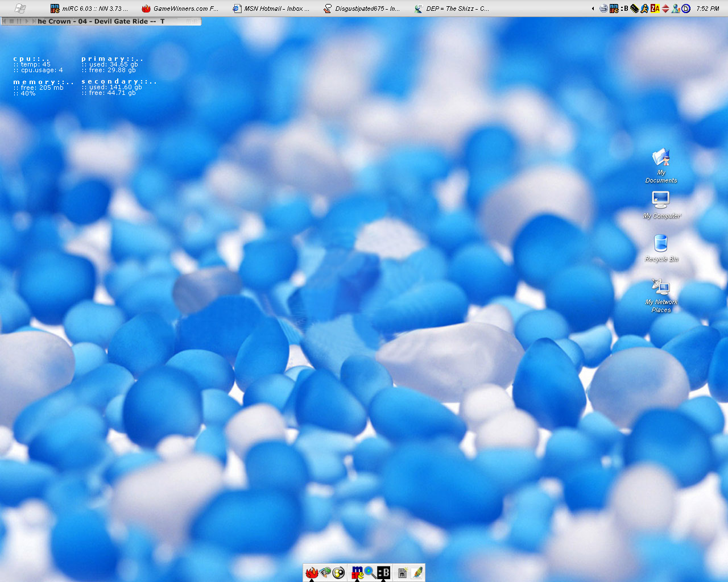The height and width of the screenshot is (582, 728).
Task: Open the DEP = The Shizz chat window
Action: pos(452,9)
